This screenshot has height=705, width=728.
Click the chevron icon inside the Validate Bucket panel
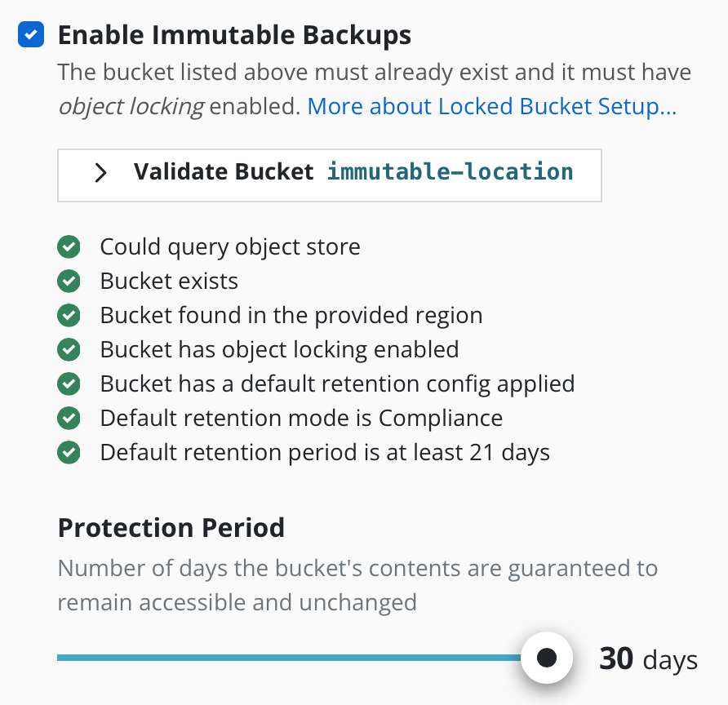100,173
